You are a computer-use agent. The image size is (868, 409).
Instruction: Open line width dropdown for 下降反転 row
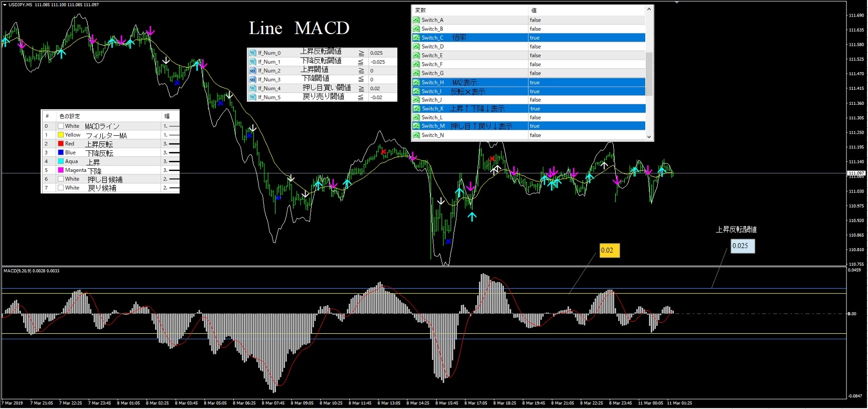tap(171, 152)
